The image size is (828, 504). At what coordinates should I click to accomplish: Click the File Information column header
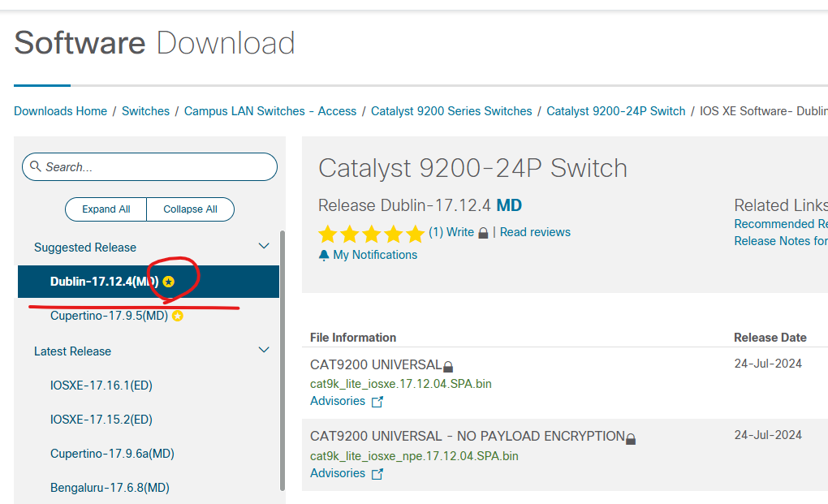[353, 338]
